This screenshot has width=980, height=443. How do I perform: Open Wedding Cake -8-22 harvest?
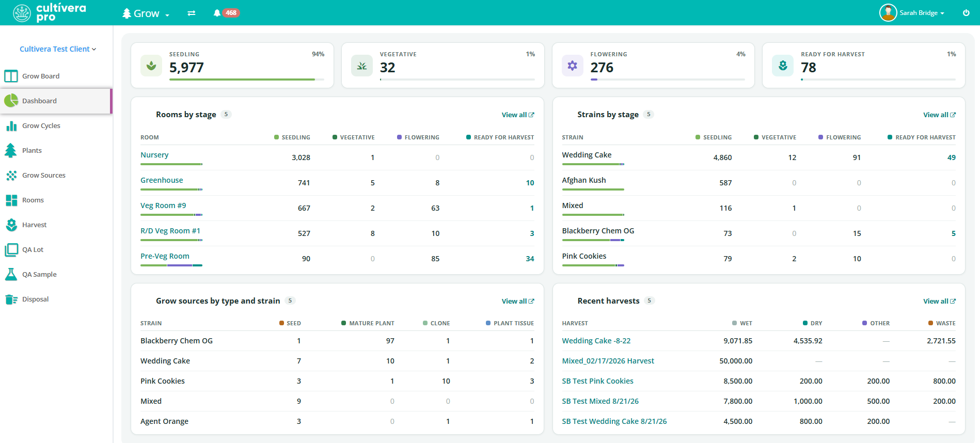[596, 341]
